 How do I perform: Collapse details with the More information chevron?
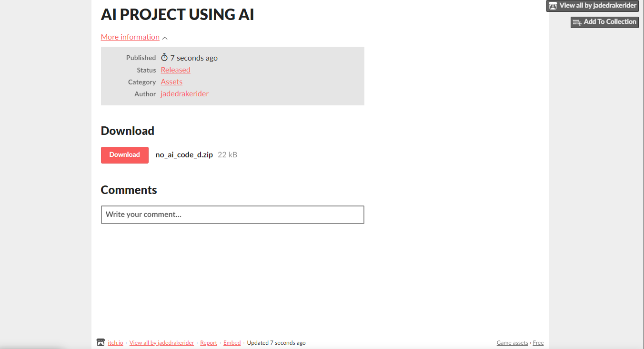[165, 38]
